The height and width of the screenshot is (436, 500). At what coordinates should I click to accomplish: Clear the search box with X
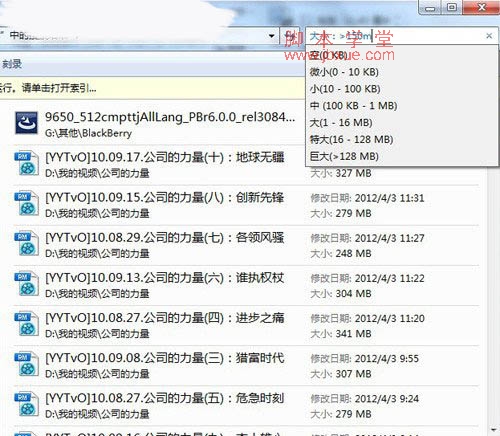[x=489, y=36]
